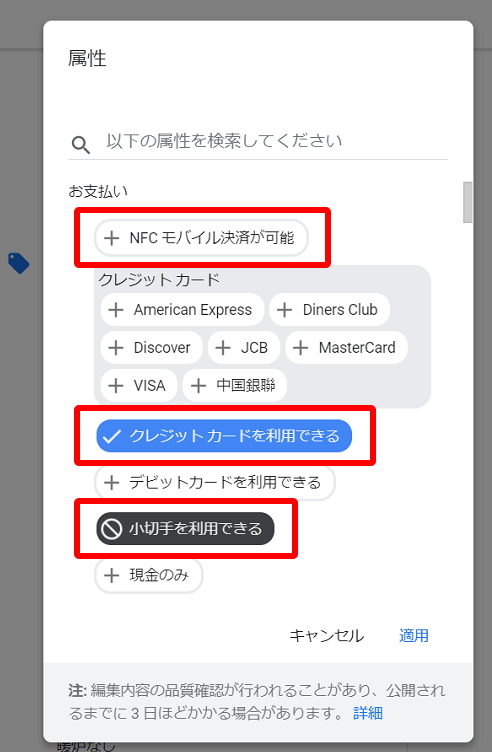Click the magnifier search icon
Screen dimensions: 492x752
point(81,144)
